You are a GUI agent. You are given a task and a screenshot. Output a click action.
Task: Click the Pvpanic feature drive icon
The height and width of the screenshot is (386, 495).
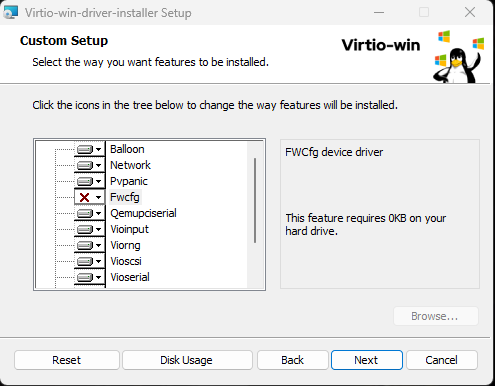coord(85,181)
